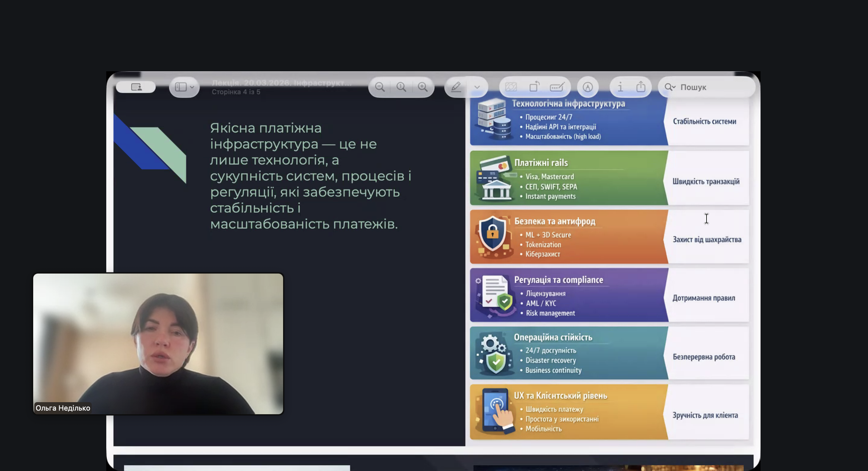Expand the sidebar view options chevron
This screenshot has width=868, height=471.
coord(192,87)
